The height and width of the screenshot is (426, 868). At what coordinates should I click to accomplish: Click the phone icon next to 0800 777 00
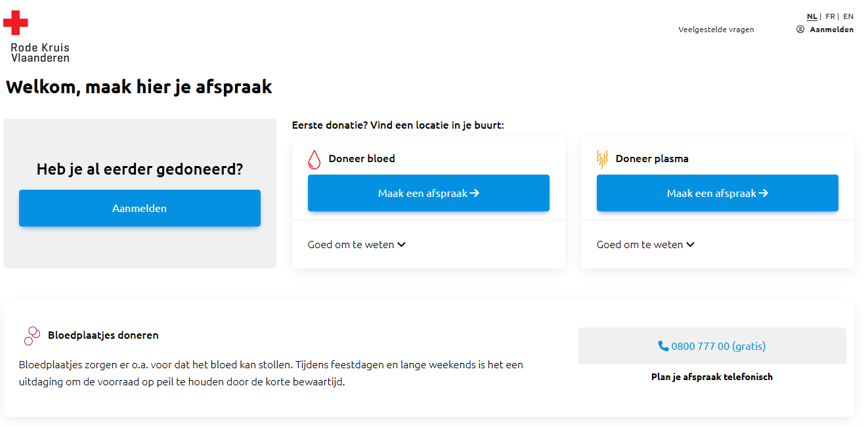[663, 346]
